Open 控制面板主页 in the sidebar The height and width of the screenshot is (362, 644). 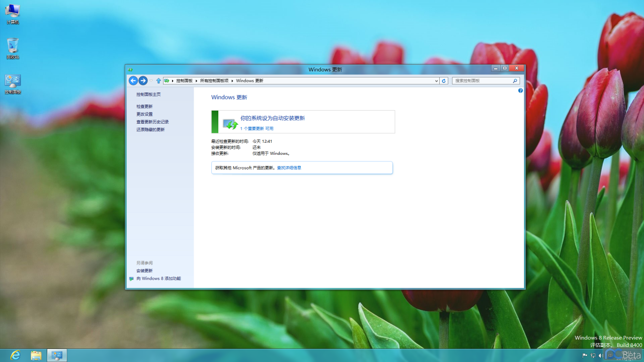(x=148, y=94)
